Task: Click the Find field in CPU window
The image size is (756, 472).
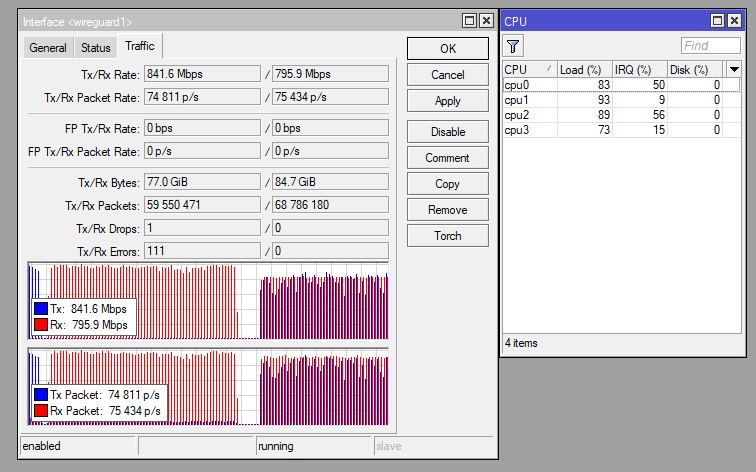Action: point(711,46)
